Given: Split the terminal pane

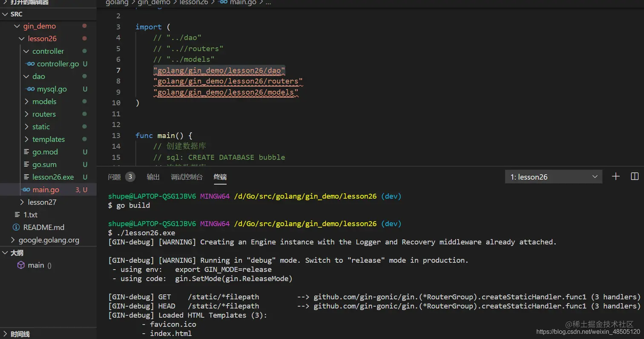Looking at the screenshot, I should tap(635, 176).
